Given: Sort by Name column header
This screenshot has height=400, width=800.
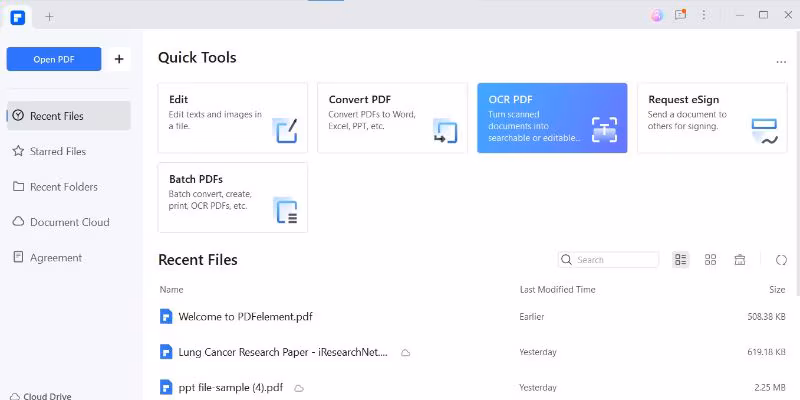Looking at the screenshot, I should point(171,289).
